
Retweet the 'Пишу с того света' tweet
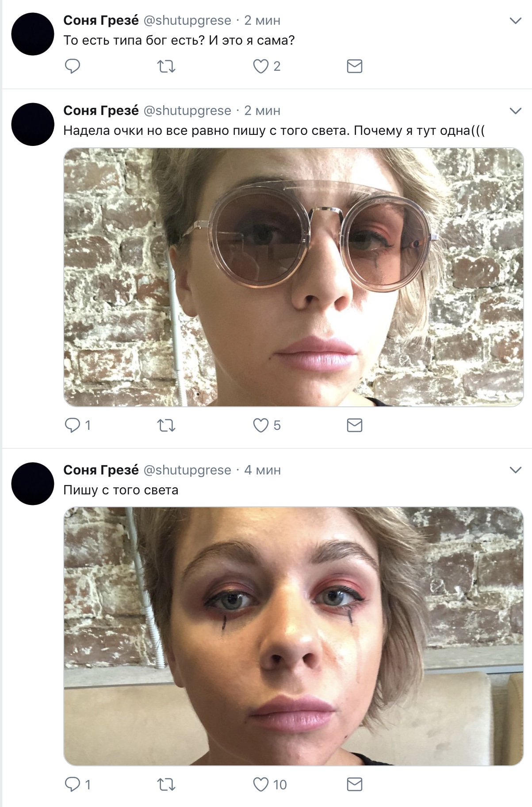click(x=166, y=784)
